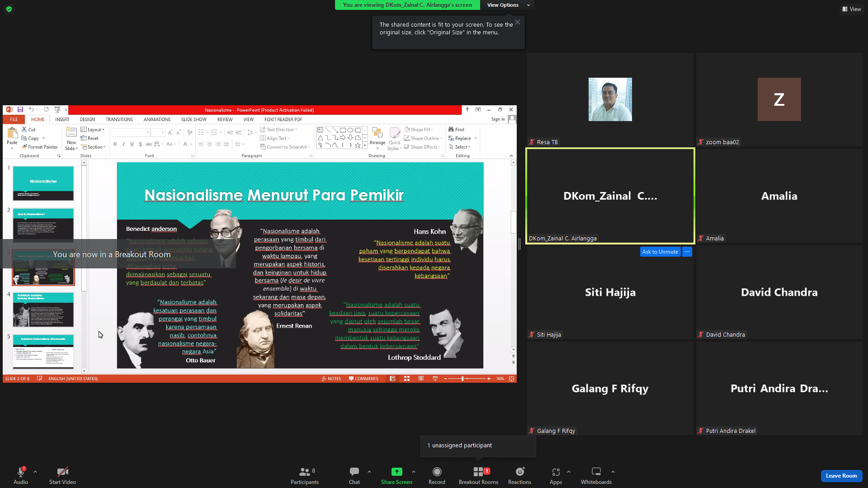This screenshot has width=868, height=488.
Task: Open Select dropdown in Editing group
Action: pos(460,147)
